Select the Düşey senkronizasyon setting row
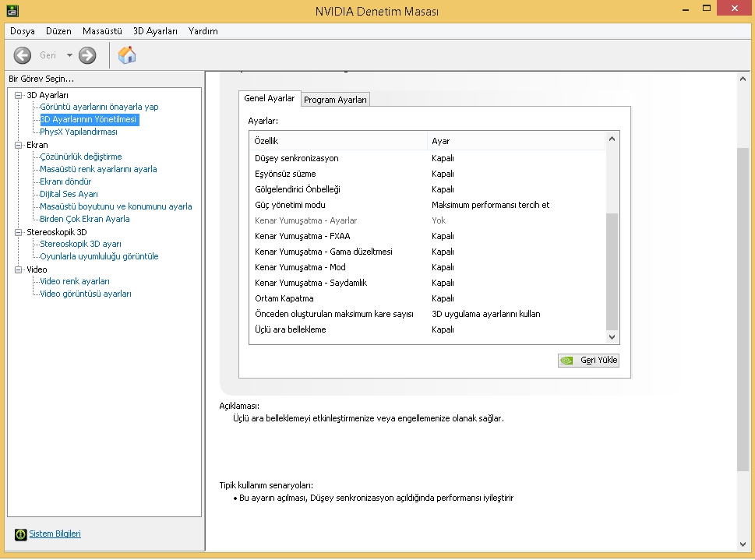Viewport: 755px width, 560px height. (x=428, y=158)
